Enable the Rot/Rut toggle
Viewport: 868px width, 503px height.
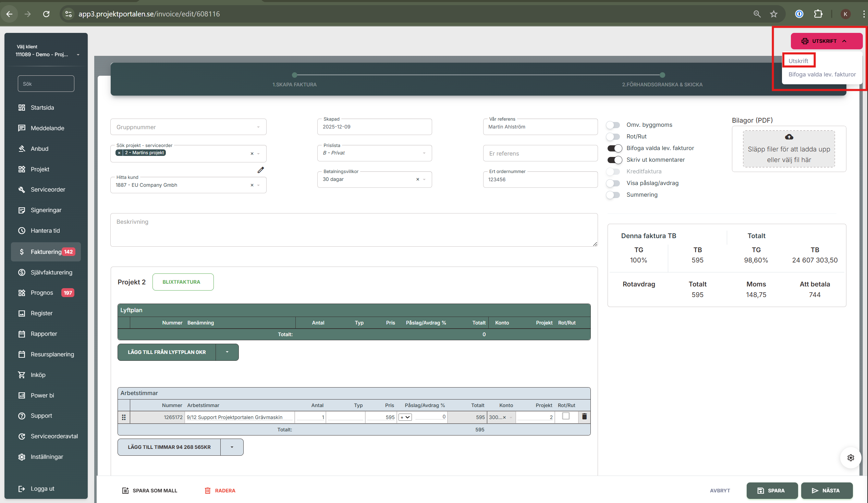(x=613, y=136)
